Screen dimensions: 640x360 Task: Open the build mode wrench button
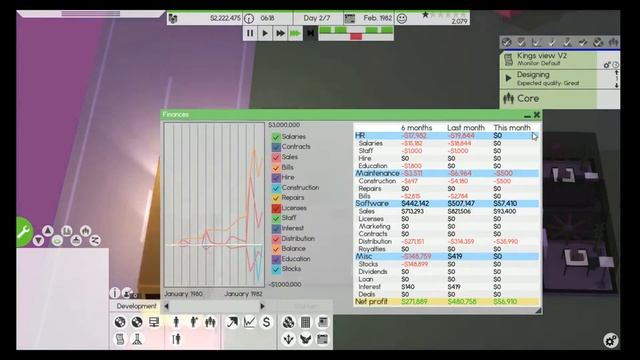(x=24, y=232)
